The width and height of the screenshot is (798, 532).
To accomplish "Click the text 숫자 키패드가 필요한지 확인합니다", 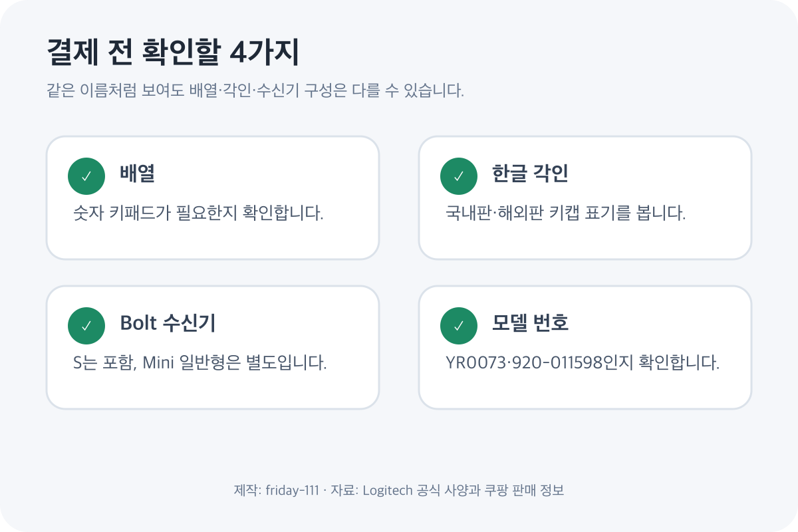I will (198, 213).
